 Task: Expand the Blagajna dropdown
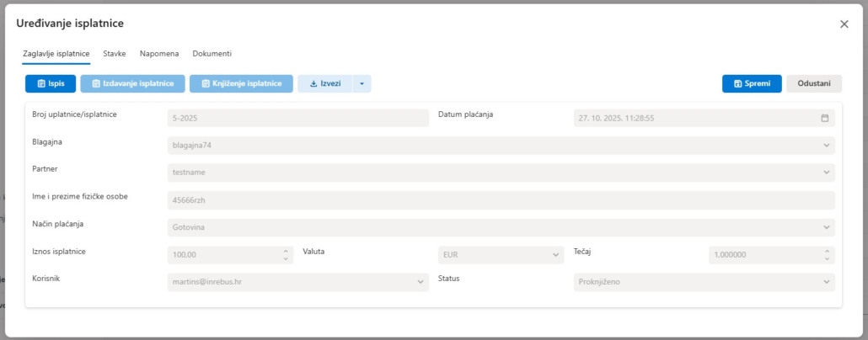[826, 146]
